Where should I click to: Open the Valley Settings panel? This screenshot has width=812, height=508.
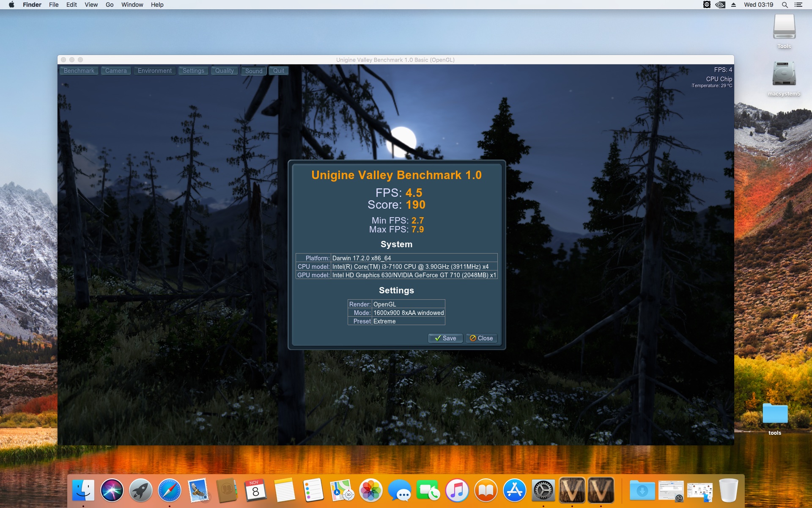(x=193, y=71)
